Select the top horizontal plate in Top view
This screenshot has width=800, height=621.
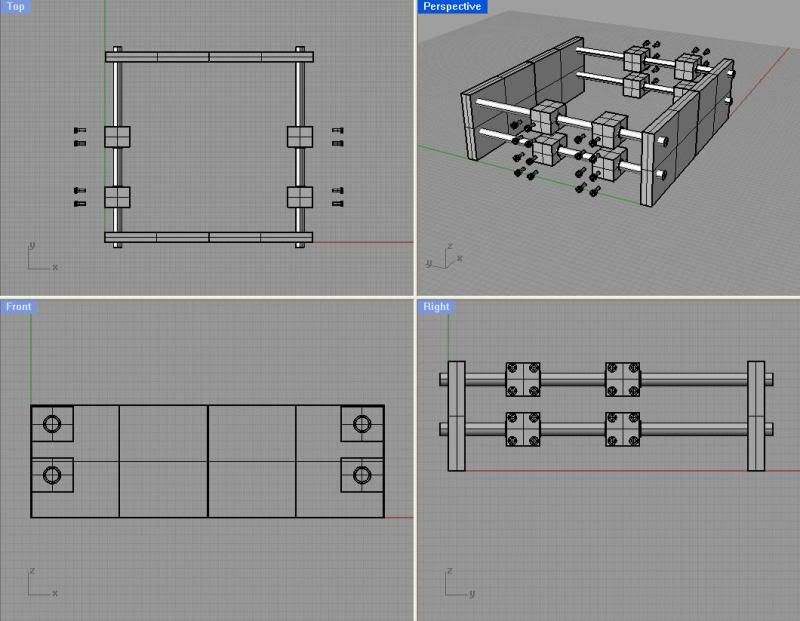pos(209,57)
